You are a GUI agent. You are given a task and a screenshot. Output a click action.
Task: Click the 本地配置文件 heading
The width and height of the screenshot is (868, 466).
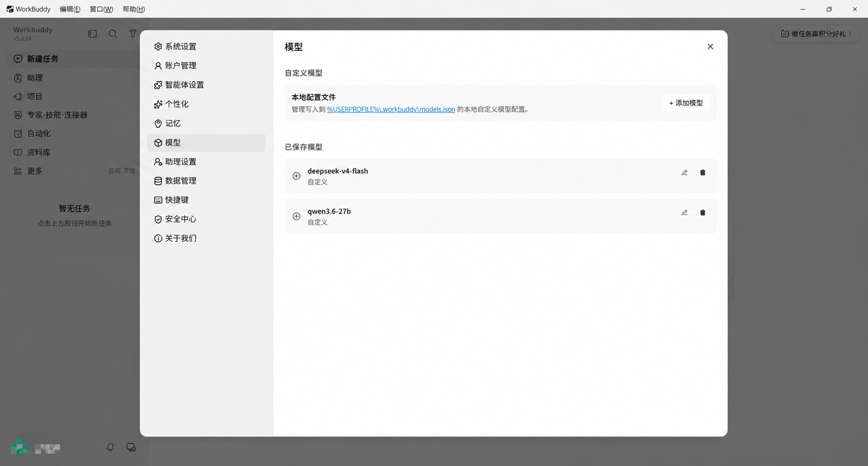(x=313, y=97)
